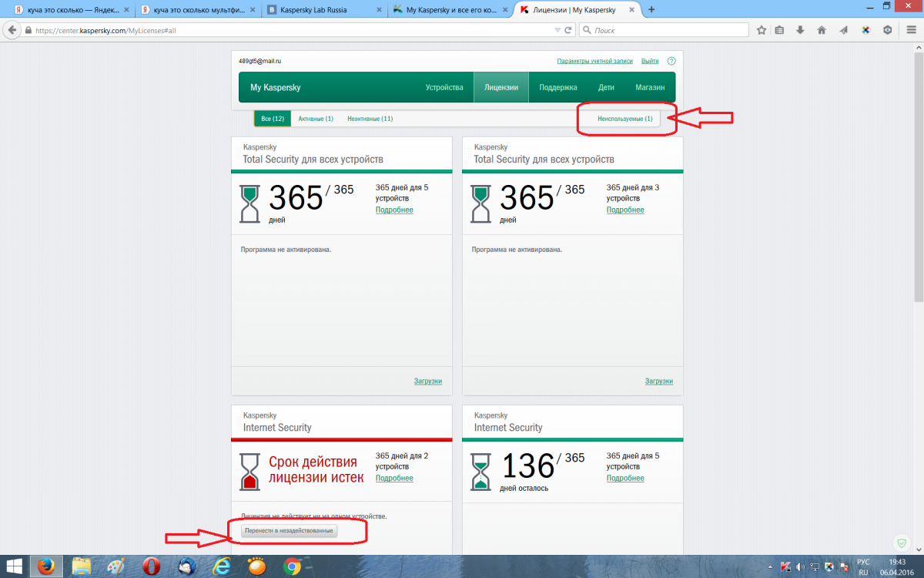Click the hexagon eye extension icon
This screenshot has height=578, width=924.
click(x=887, y=30)
